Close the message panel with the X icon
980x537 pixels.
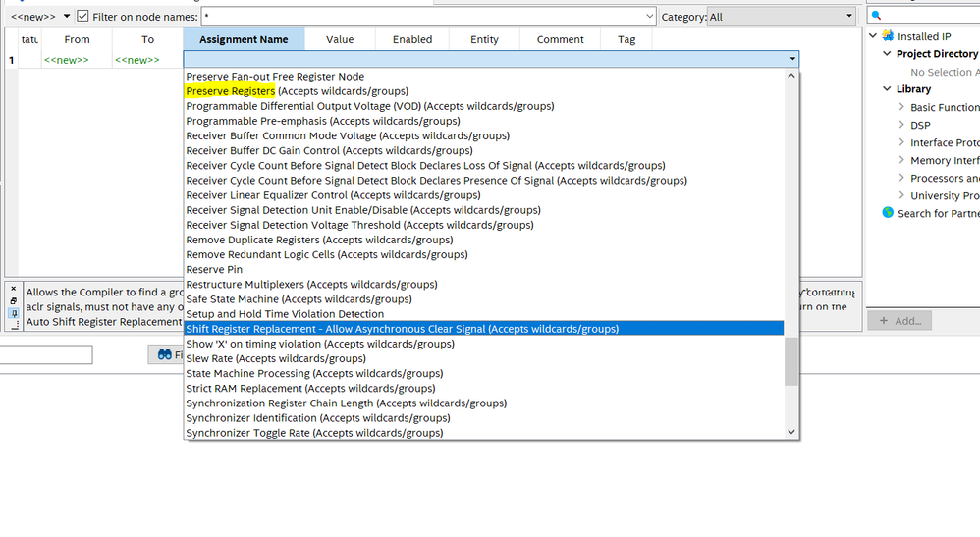pyautogui.click(x=13, y=289)
